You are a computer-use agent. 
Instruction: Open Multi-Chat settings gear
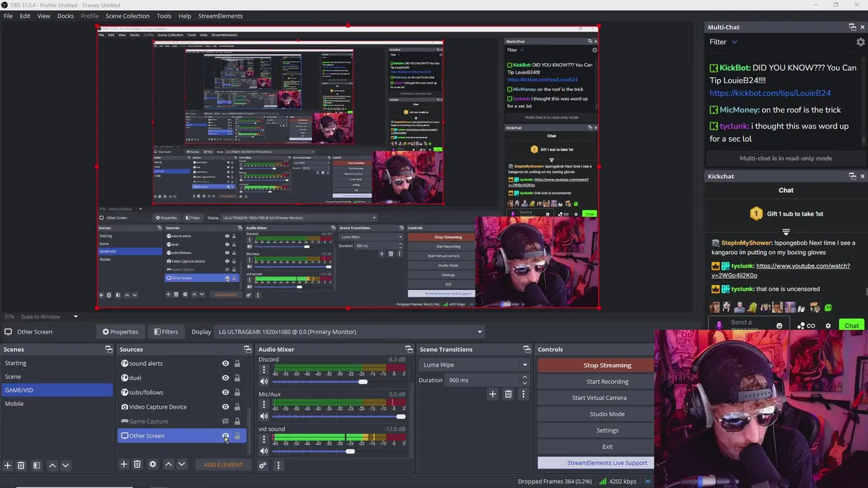(x=861, y=42)
